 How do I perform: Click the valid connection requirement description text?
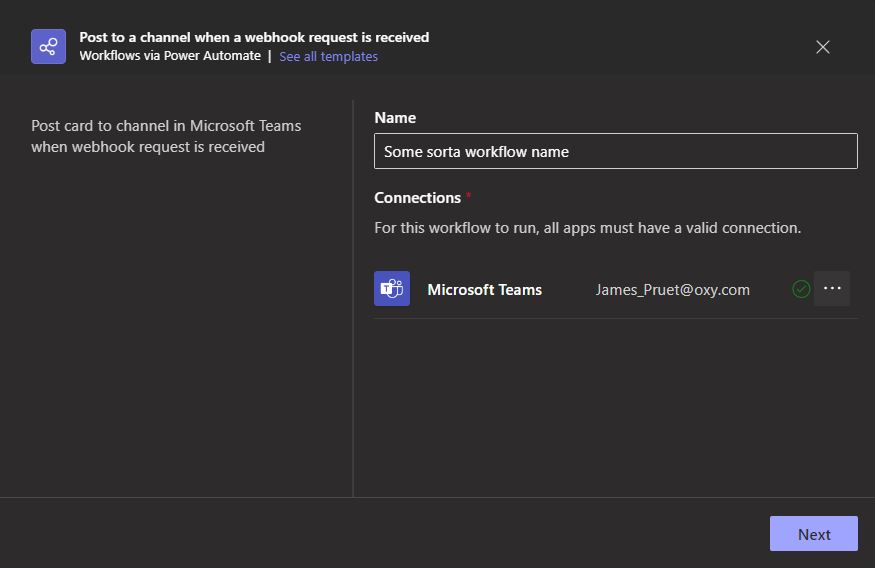coord(588,228)
